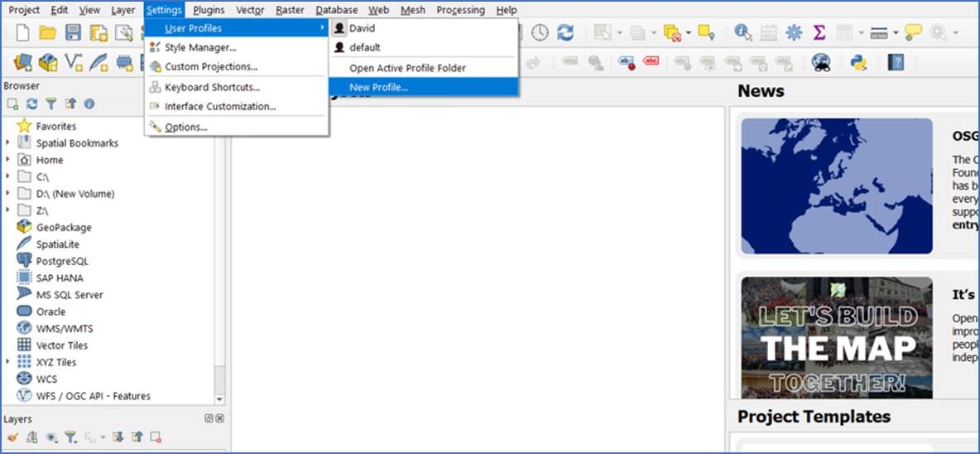The height and width of the screenshot is (454, 980).
Task: Select the GeoPackage browser item
Action: tap(64, 227)
